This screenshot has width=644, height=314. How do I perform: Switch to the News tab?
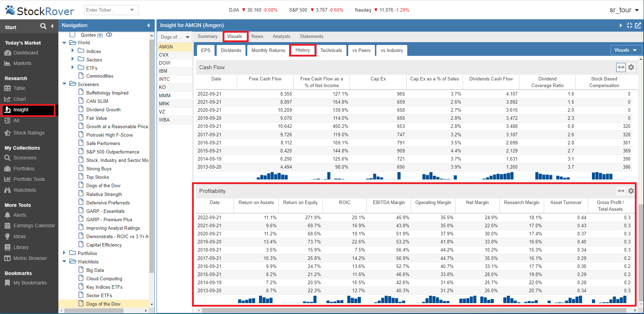257,36
